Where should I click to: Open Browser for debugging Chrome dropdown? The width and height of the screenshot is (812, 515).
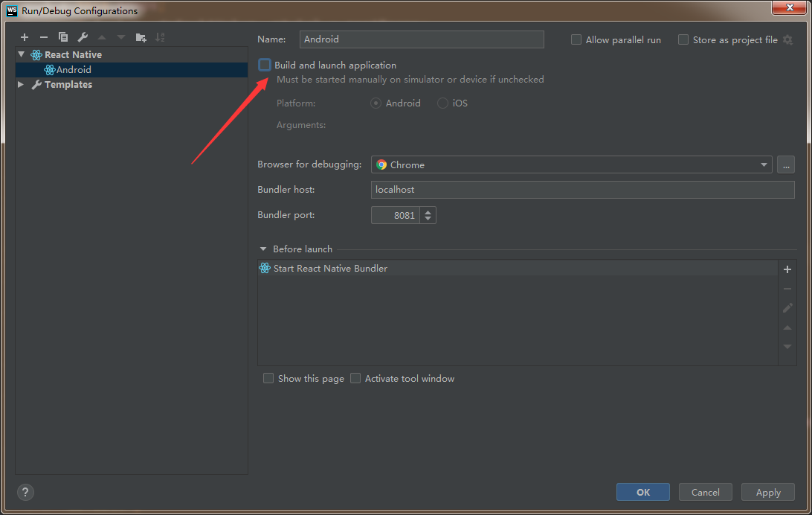point(572,164)
